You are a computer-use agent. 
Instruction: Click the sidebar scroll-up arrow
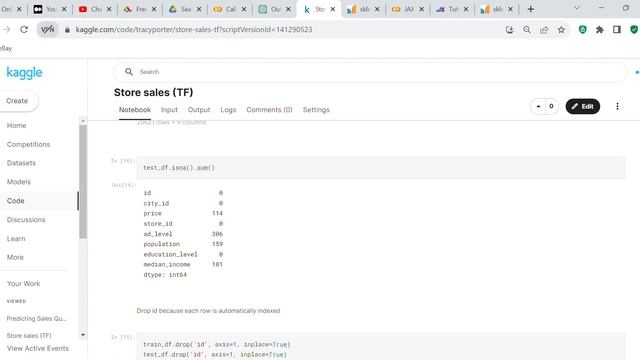click(x=83, y=121)
